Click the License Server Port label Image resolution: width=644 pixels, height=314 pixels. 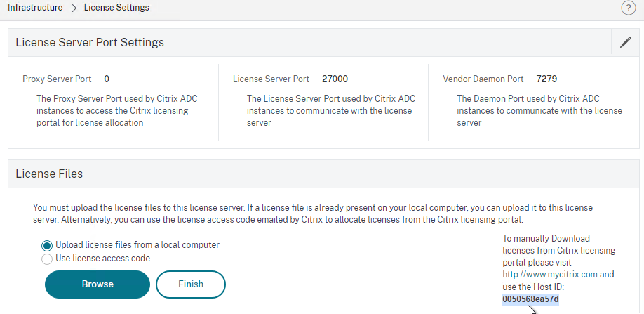[x=271, y=79]
